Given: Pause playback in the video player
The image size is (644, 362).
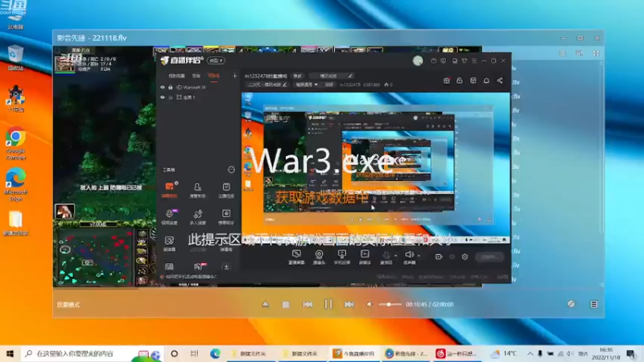Looking at the screenshot, I should (x=328, y=304).
